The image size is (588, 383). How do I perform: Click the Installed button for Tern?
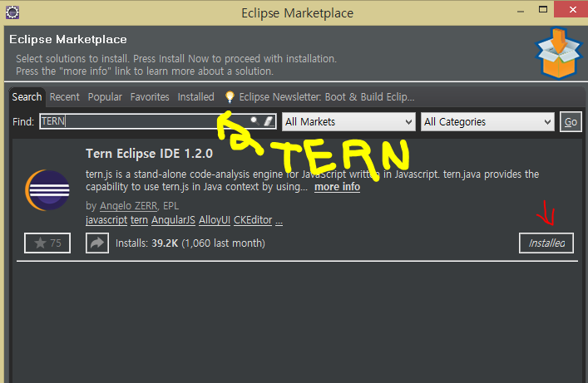pyautogui.click(x=546, y=243)
